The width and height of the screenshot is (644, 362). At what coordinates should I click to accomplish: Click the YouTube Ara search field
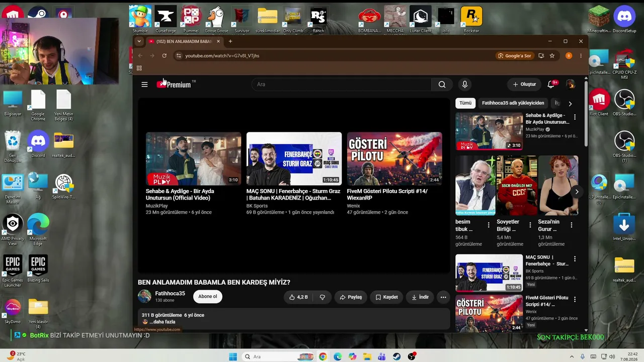341,84
